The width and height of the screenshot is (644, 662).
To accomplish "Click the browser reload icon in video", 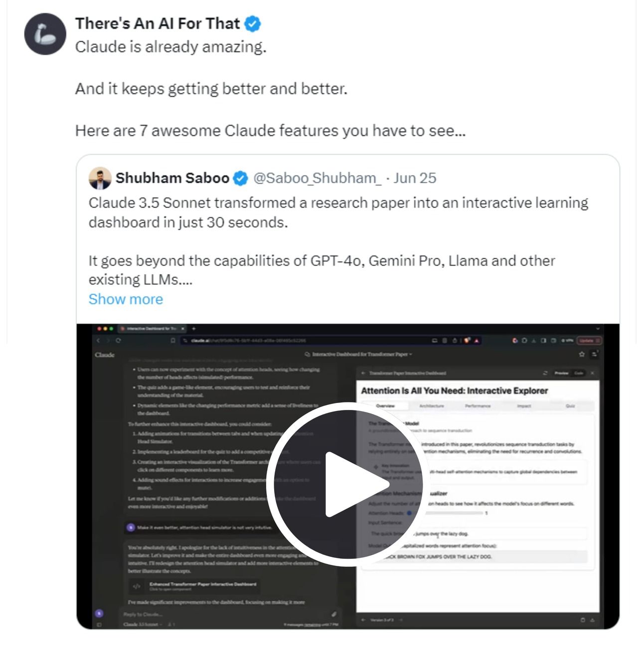I will (118, 341).
